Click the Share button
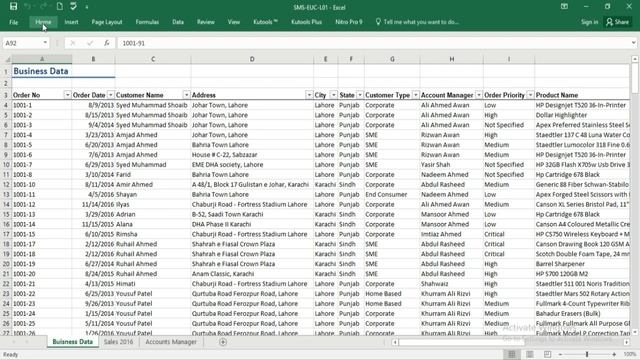This screenshot has height=360, width=640. pos(617,22)
